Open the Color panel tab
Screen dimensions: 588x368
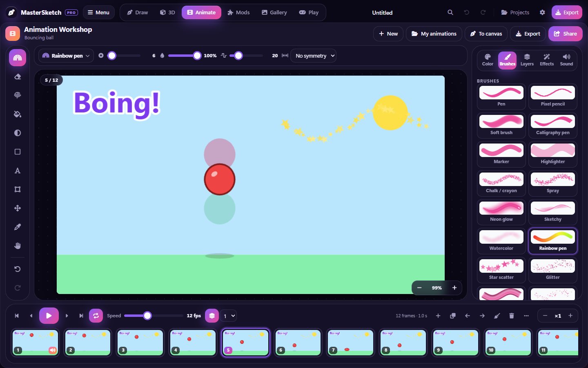[488, 60]
